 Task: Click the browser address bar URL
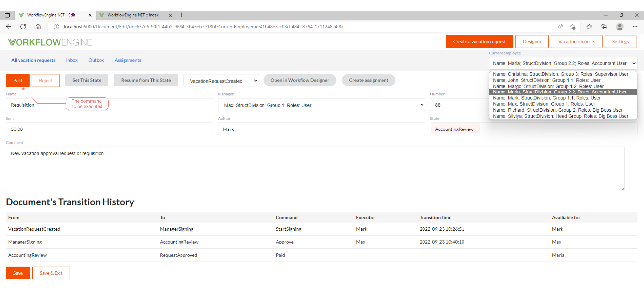coord(204,27)
